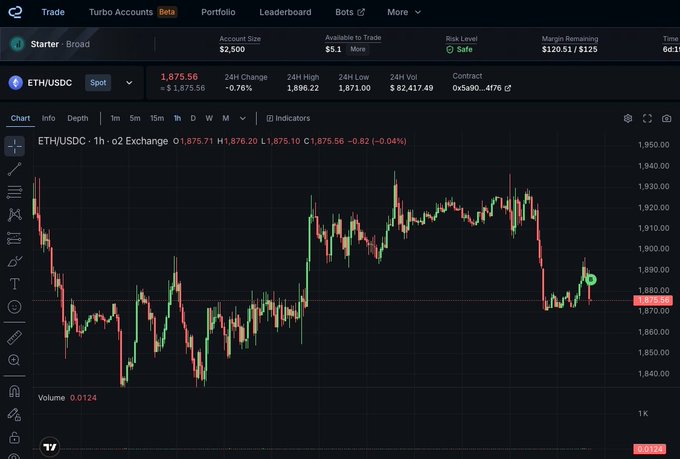Expand ETH/USDC pair selector chevron
The height and width of the screenshot is (459, 680).
pyautogui.click(x=129, y=83)
